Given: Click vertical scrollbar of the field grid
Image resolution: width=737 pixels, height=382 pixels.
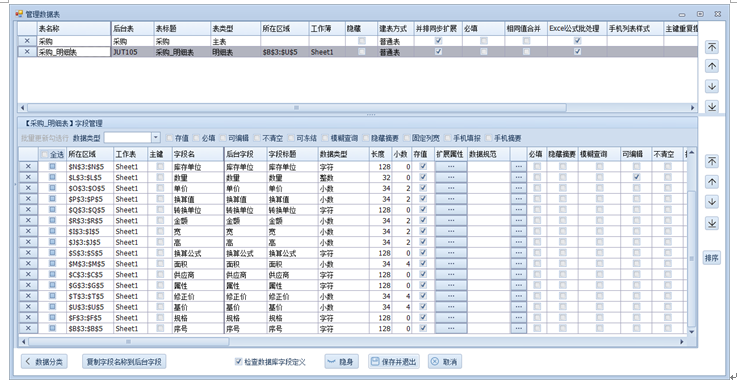Looking at the screenshot, I should pos(691,258).
